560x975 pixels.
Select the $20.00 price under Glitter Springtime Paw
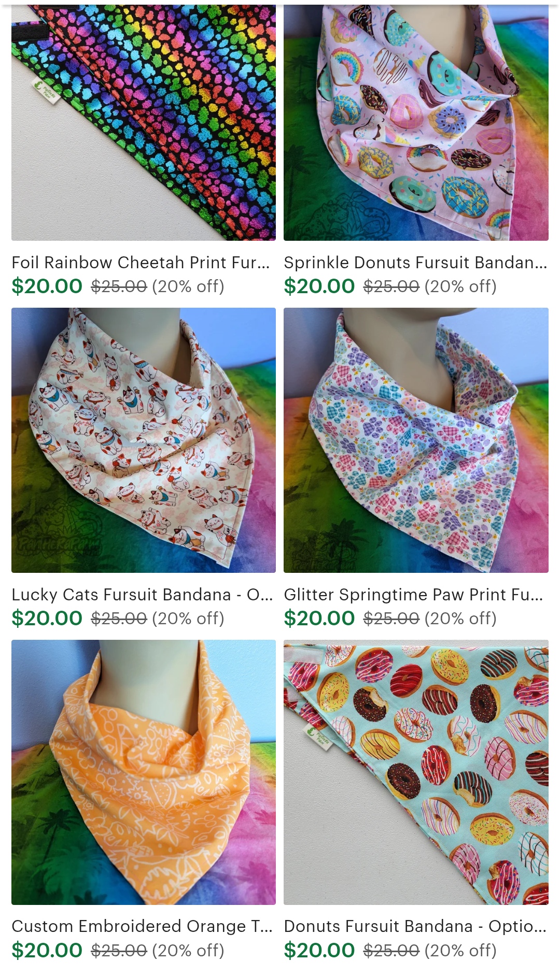pyautogui.click(x=319, y=618)
